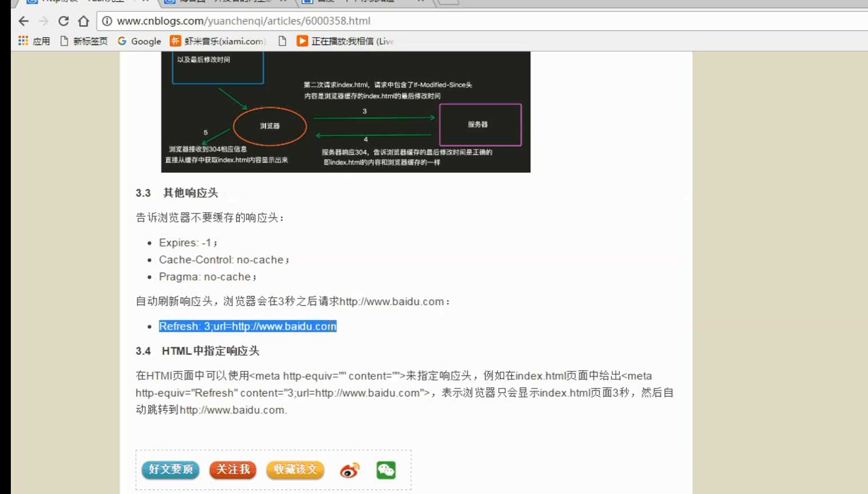Click the list item Pragma: no-cache
This screenshot has height=494, width=868.
pyautogui.click(x=208, y=277)
